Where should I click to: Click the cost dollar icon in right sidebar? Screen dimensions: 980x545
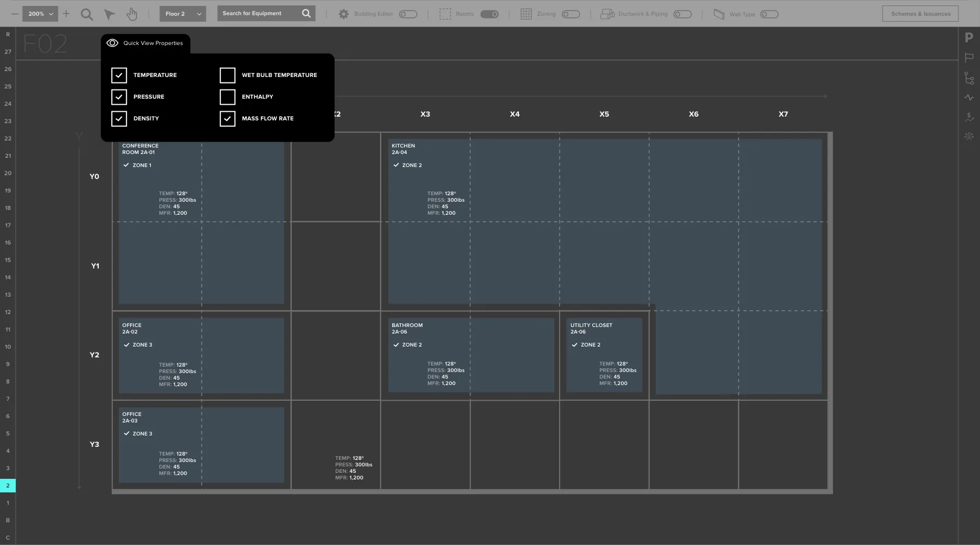pos(969,117)
